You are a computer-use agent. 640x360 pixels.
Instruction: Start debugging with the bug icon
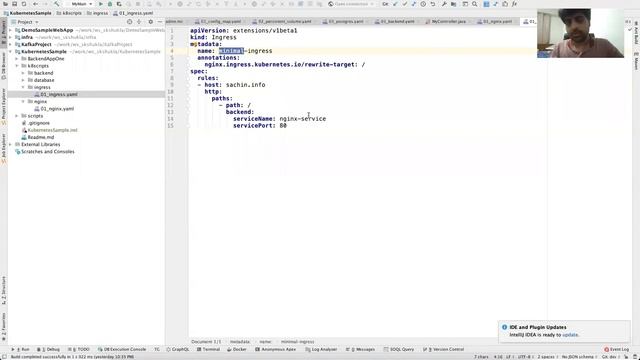110,4
